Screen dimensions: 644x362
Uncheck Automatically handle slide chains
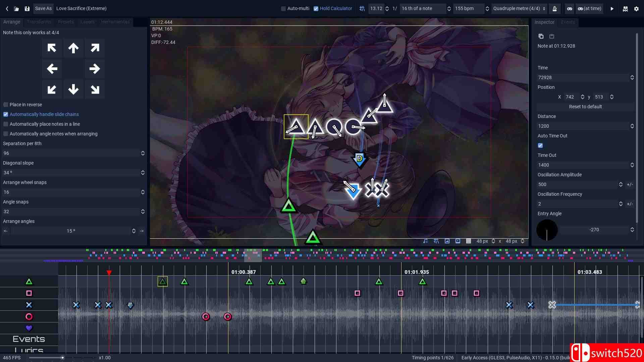[6, 114]
